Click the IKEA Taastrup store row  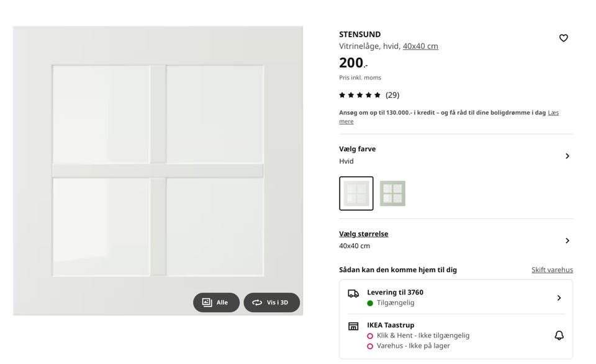(456, 335)
